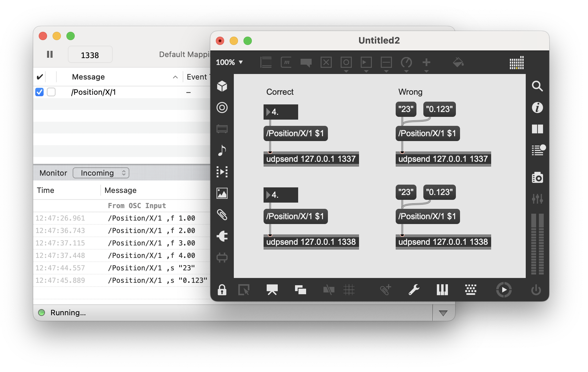
Task: Open the Objects browser cube icon
Action: [222, 86]
